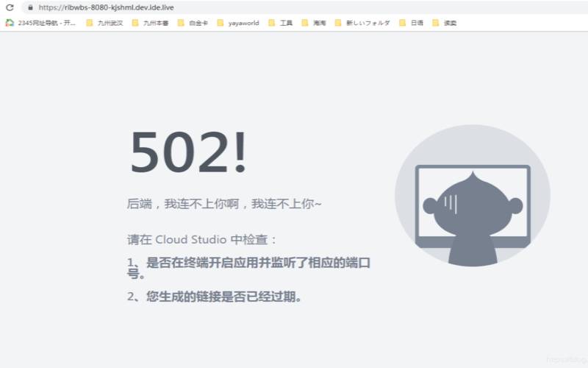This screenshot has height=368, width=588.
Task: Open the last bookmark folder after 日语
Action: point(445,23)
